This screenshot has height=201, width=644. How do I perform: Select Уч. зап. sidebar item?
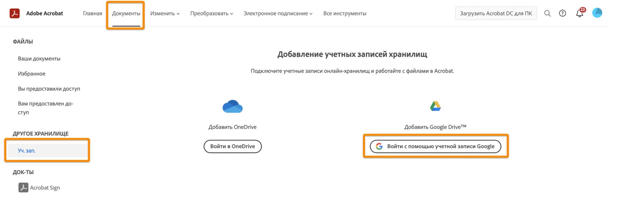pyautogui.click(x=48, y=151)
